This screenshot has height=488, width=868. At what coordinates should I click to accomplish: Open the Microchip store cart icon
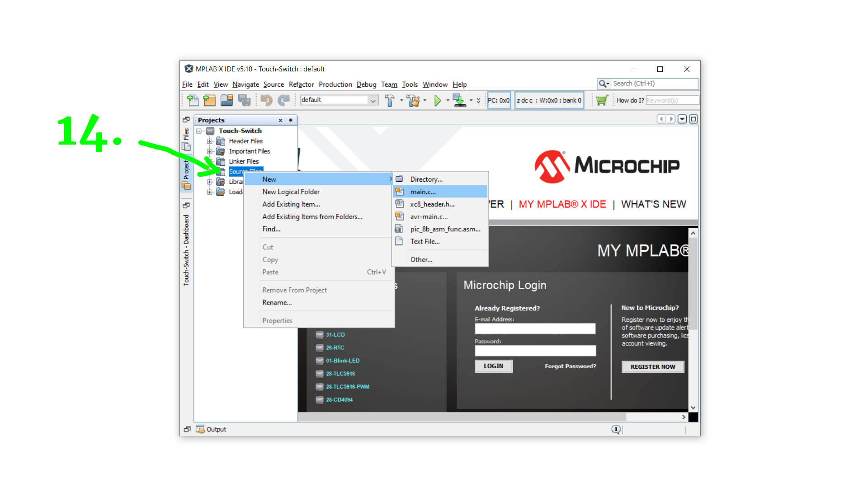click(x=601, y=100)
